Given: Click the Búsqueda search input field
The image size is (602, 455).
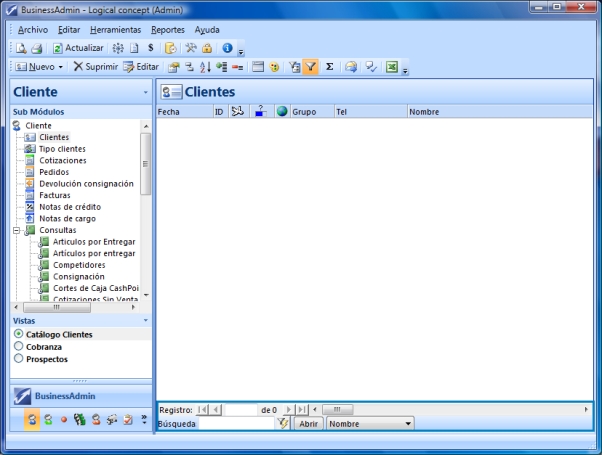Looking at the screenshot, I should 236,424.
